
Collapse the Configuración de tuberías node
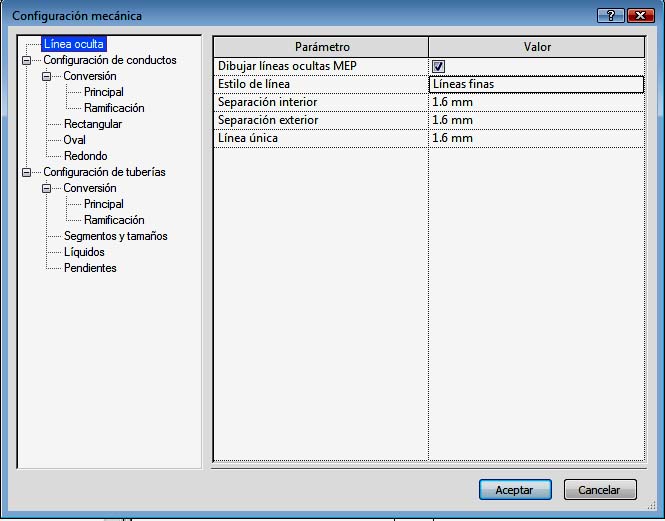pos(26,172)
